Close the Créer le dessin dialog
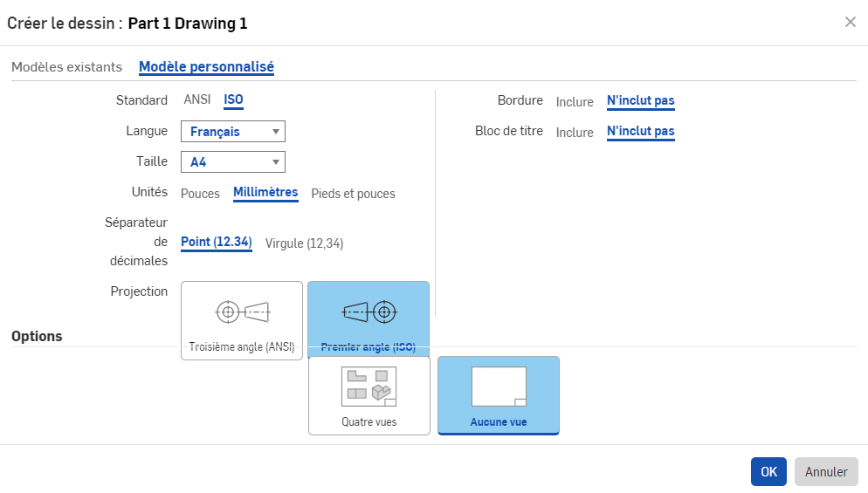Image resolution: width=868 pixels, height=493 pixels. pos(850,23)
